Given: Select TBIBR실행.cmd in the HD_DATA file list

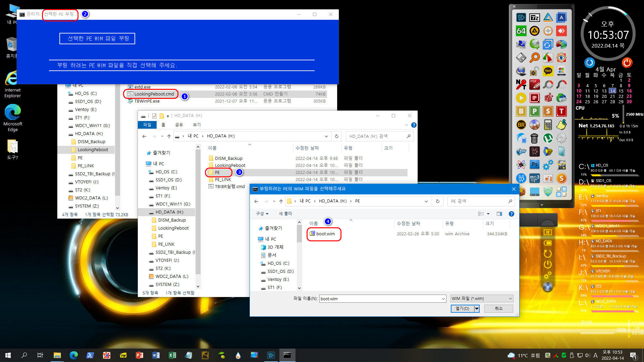Looking at the screenshot, I should point(227,187).
